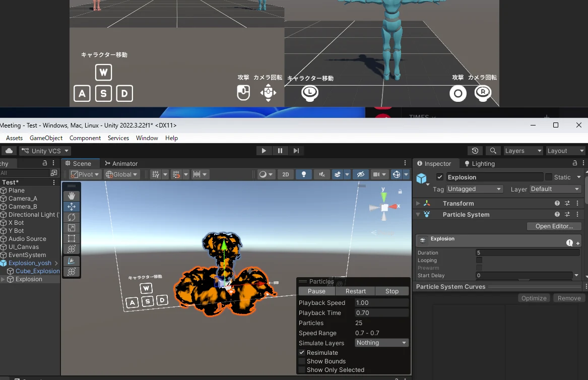Enable the Static checkbox
The image size is (588, 380).
[x=549, y=177]
